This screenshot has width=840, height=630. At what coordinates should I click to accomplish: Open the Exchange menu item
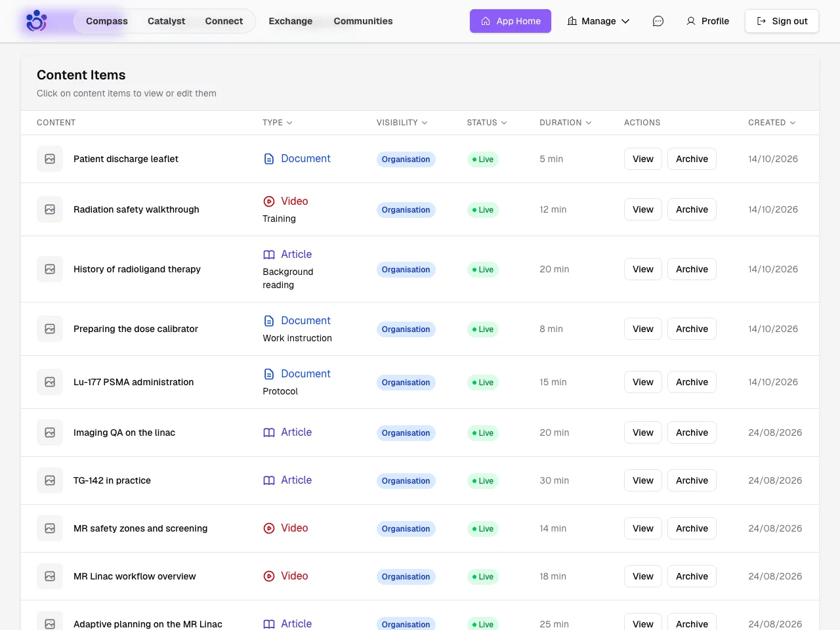(291, 21)
